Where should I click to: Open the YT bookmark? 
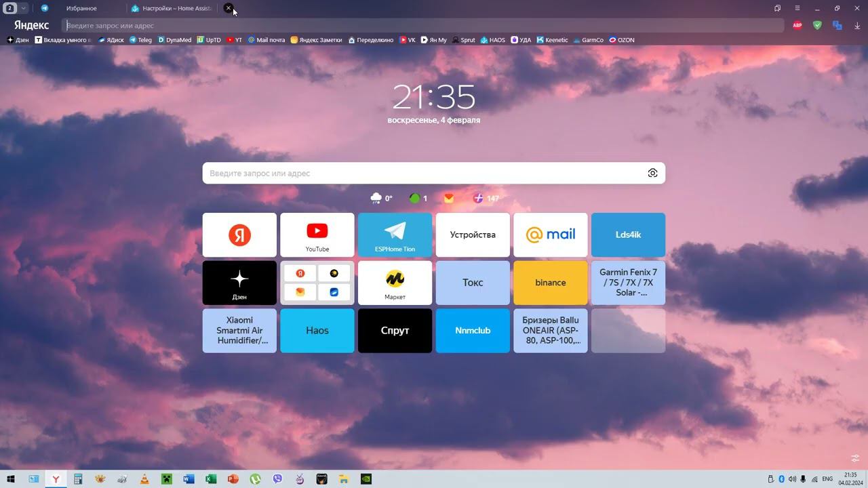coord(235,40)
